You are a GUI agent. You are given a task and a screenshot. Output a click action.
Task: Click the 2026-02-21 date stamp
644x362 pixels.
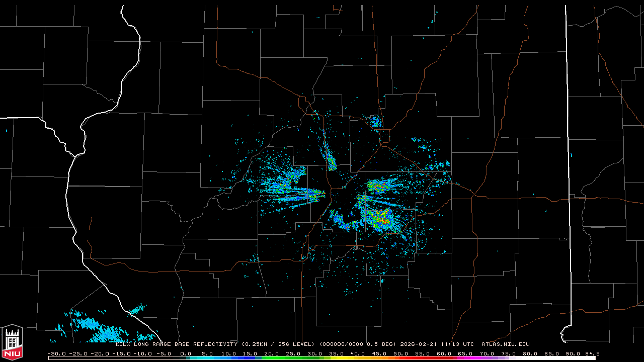420,344
